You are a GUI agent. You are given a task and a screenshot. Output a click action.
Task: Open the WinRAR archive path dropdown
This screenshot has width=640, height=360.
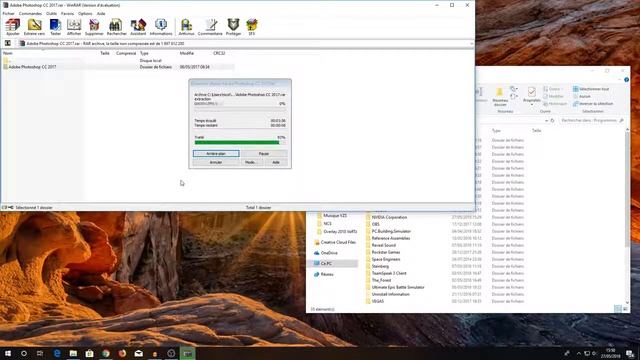(471, 43)
